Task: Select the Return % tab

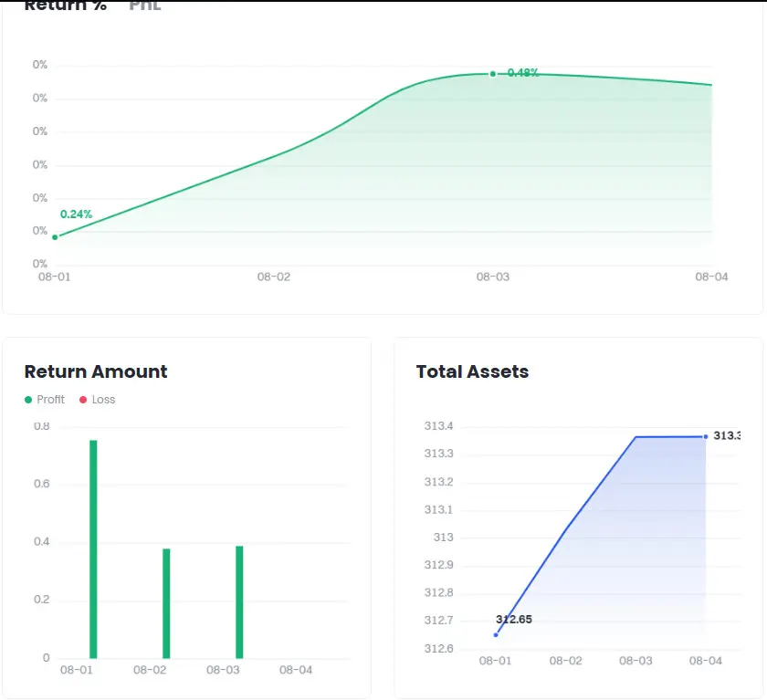Action: pos(66,5)
